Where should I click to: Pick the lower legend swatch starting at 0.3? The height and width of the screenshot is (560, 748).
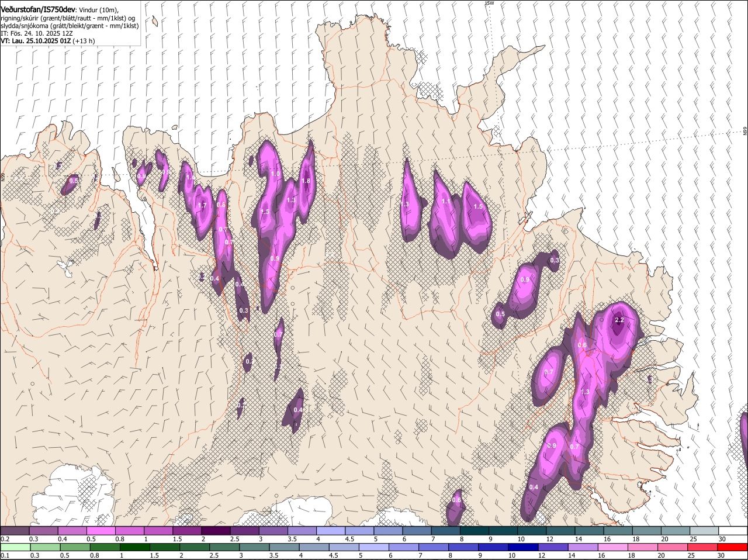45,547
